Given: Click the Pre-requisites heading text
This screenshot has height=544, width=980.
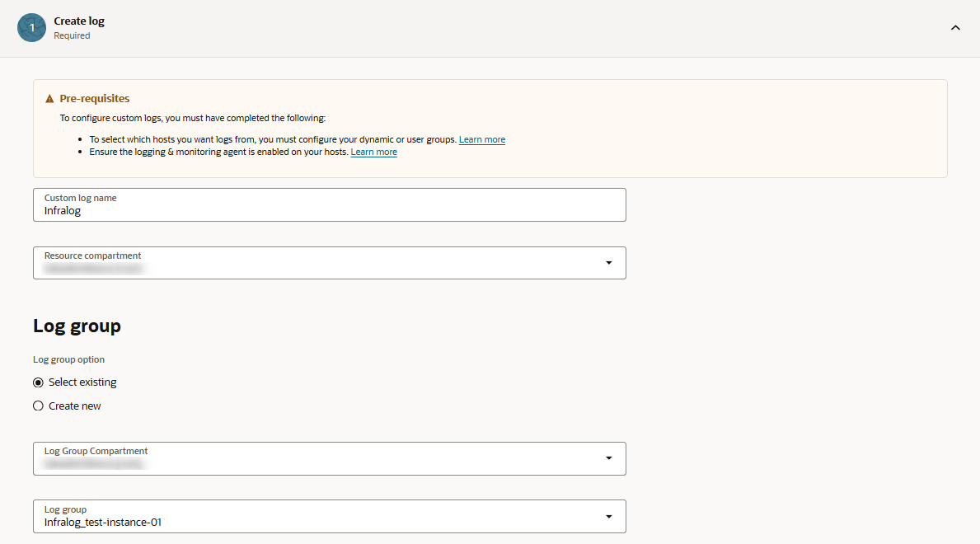Looking at the screenshot, I should click(94, 99).
